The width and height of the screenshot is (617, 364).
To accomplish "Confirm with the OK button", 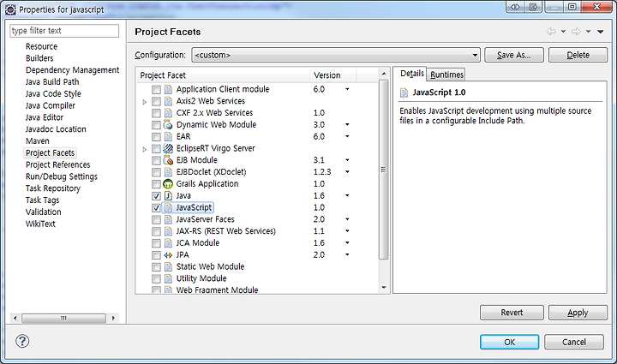I will click(x=509, y=342).
